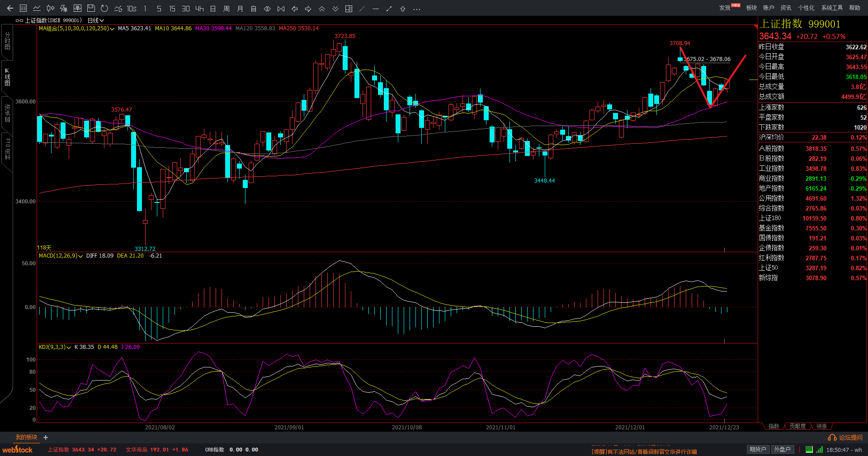Click the back arrow toolbar icon
Screen dimensions: 868x456
(x=10, y=9)
